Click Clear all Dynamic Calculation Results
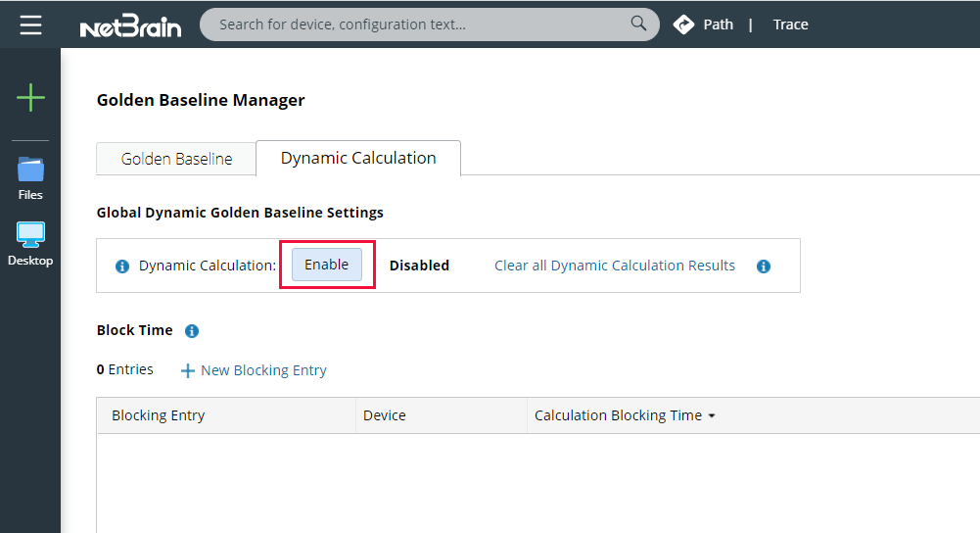This screenshot has height=533, width=980. click(x=615, y=266)
